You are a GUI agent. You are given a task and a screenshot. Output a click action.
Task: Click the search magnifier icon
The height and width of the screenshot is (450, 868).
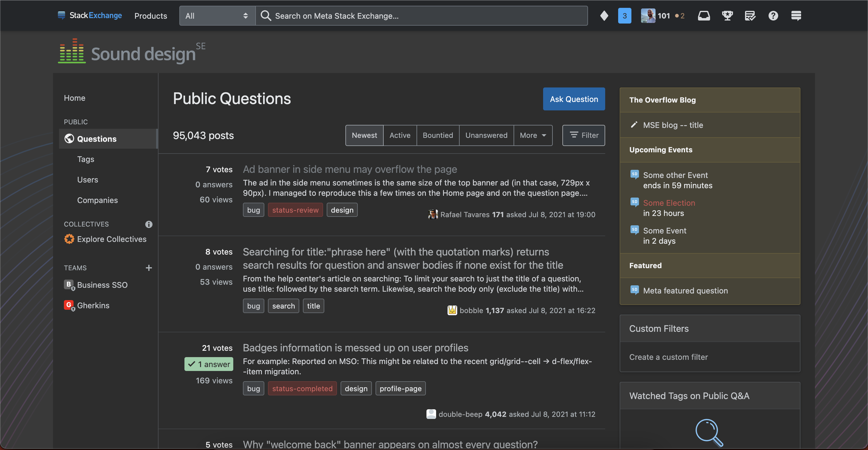[266, 15]
